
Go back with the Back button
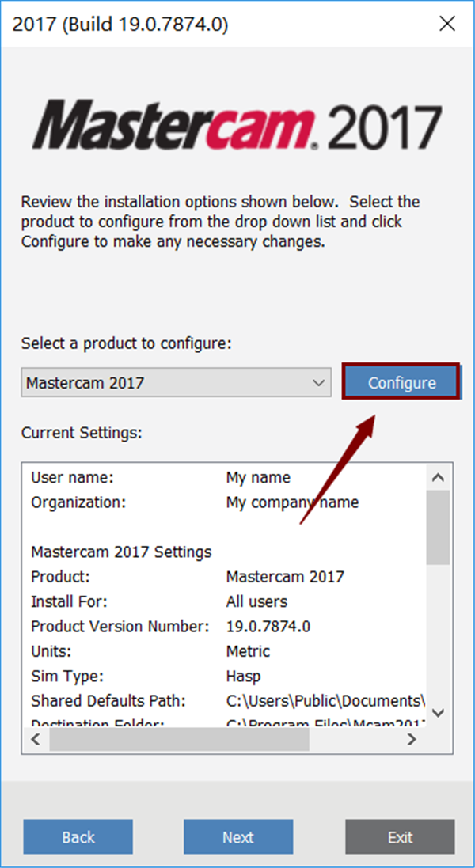78,837
